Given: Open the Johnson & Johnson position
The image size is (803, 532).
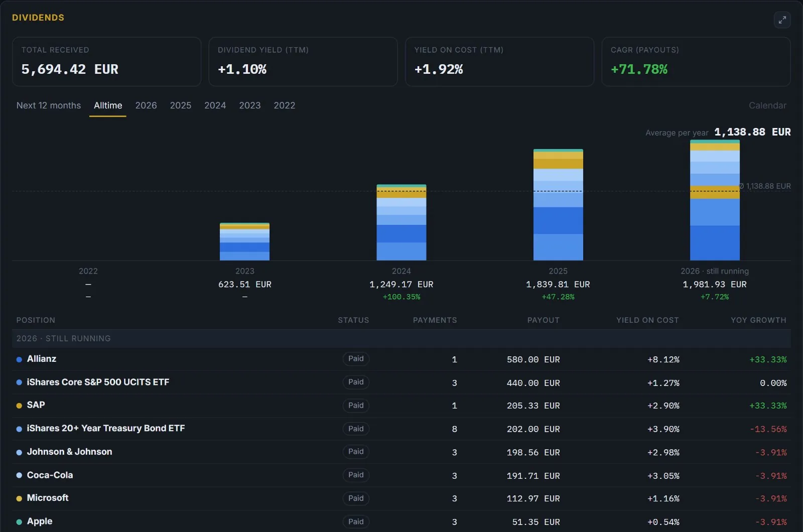Looking at the screenshot, I should 69,452.
